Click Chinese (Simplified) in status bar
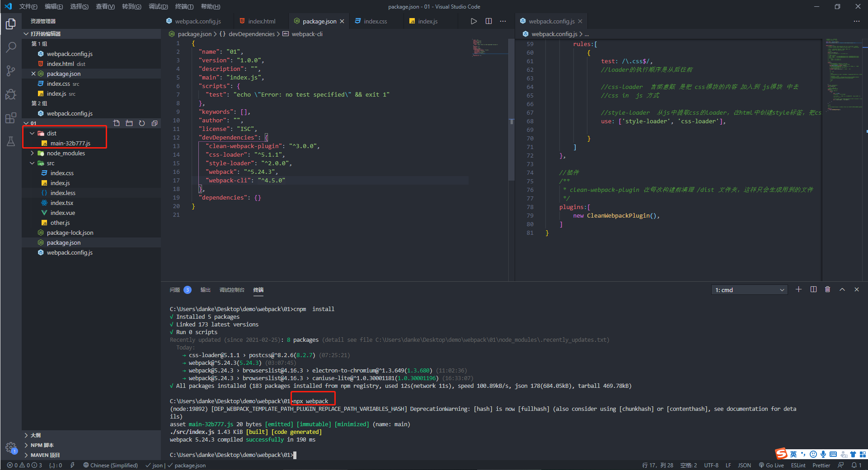 click(110, 465)
